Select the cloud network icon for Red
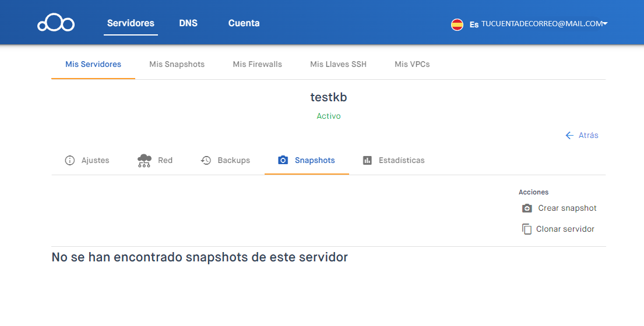The image size is (644, 326). 144,160
